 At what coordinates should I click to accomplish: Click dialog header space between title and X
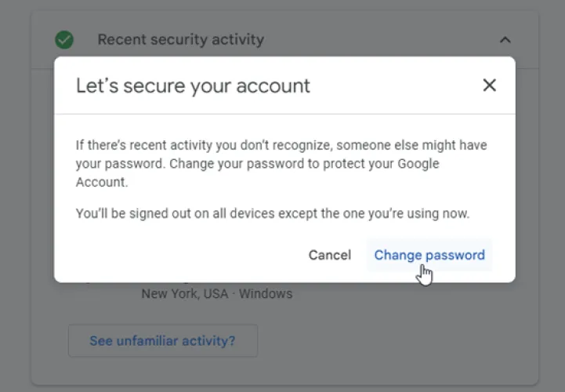(x=392, y=85)
